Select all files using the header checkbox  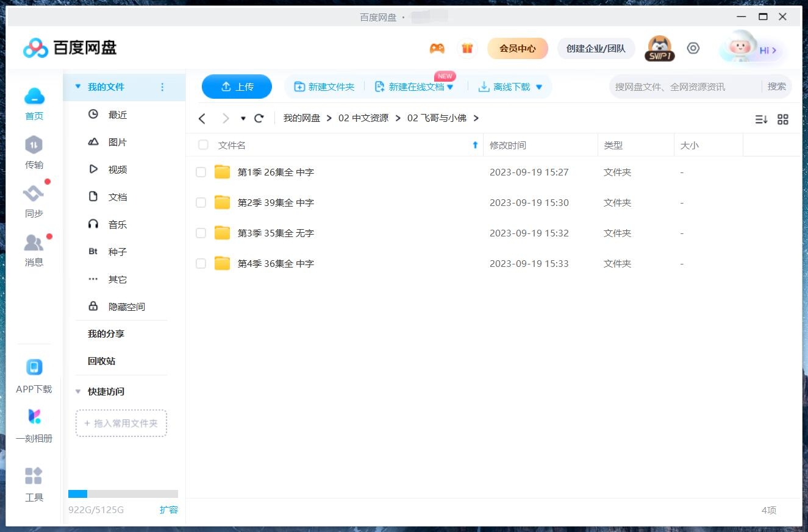pyautogui.click(x=202, y=145)
